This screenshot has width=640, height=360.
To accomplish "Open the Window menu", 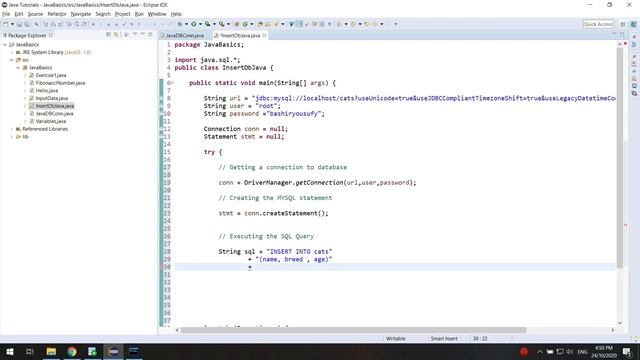I will pos(157,14).
